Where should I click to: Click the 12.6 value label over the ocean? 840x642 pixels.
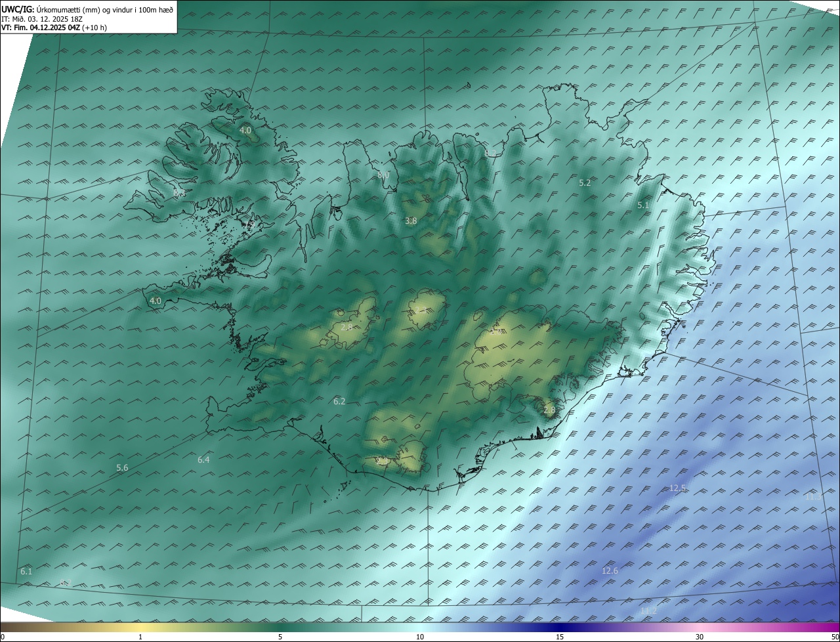pyautogui.click(x=610, y=572)
